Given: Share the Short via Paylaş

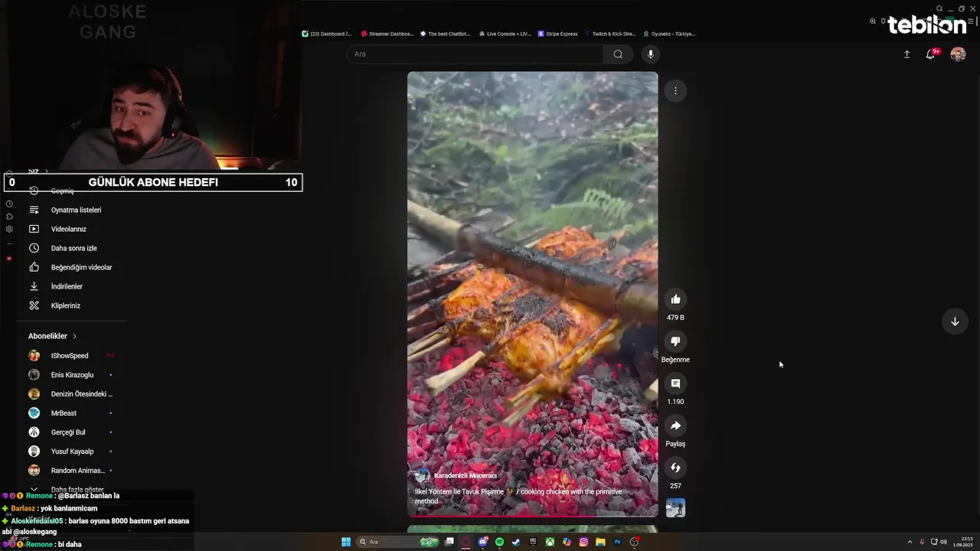Looking at the screenshot, I should (x=675, y=425).
